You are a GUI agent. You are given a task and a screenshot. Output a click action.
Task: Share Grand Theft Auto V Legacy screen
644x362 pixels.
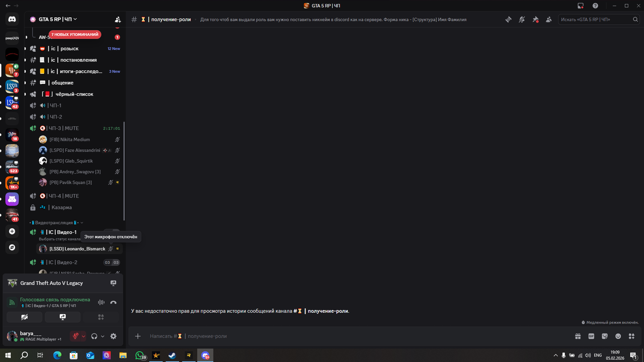click(x=113, y=283)
